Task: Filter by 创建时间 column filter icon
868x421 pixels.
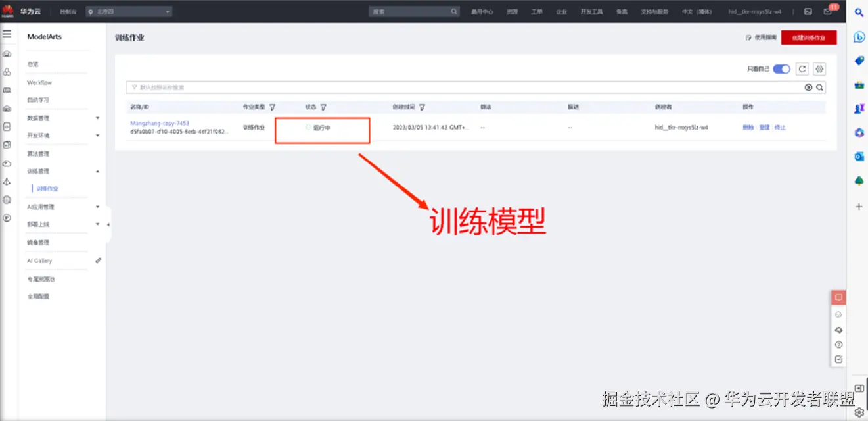Action: [x=422, y=107]
